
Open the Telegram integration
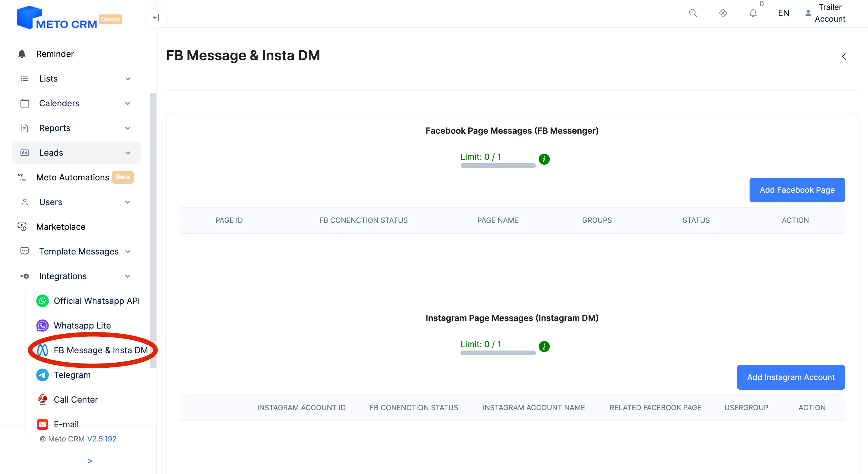(x=72, y=375)
